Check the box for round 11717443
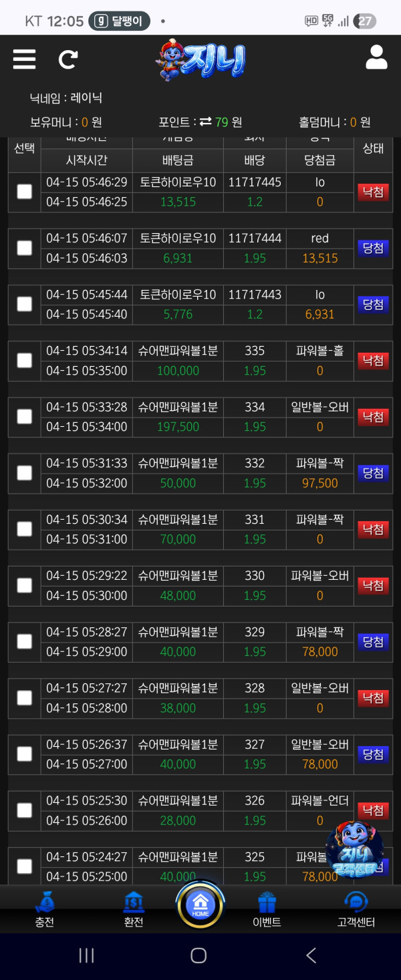The width and height of the screenshot is (401, 980). pyautogui.click(x=24, y=304)
